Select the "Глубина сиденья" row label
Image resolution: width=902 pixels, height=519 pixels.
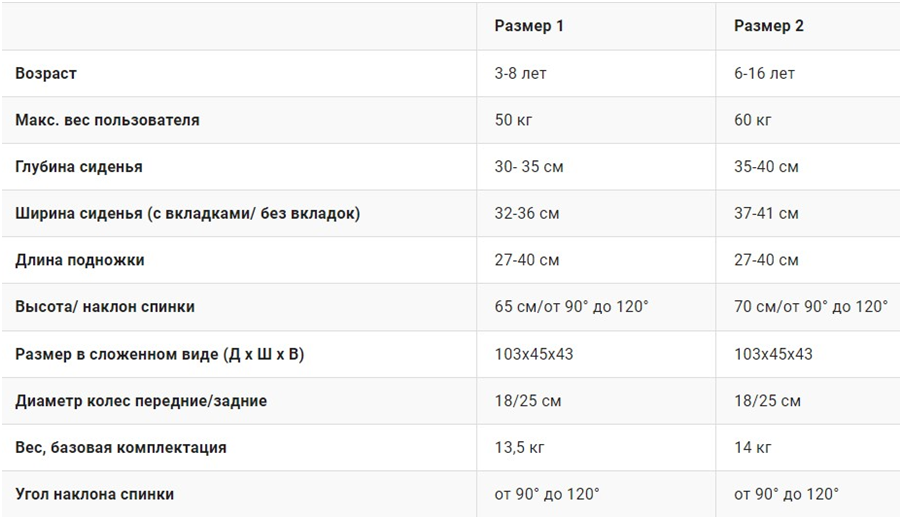click(x=79, y=167)
